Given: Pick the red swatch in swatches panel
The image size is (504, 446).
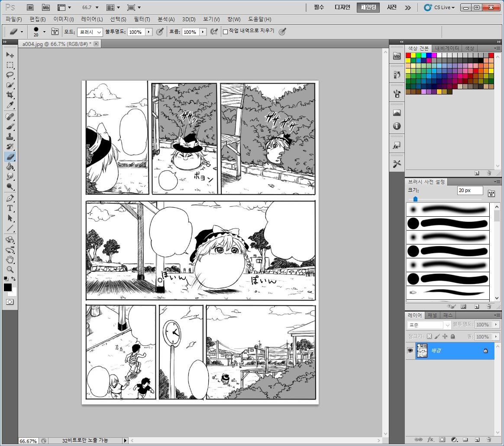Looking at the screenshot, I should coord(408,55).
